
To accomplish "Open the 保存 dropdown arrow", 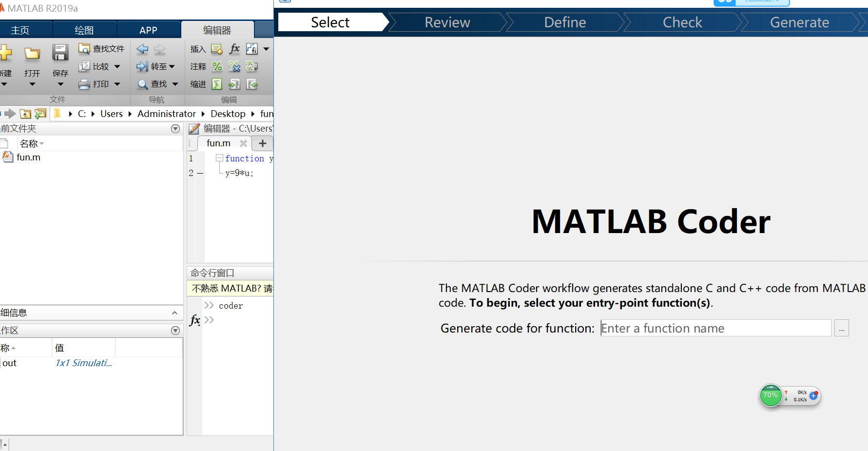I will click(x=60, y=84).
